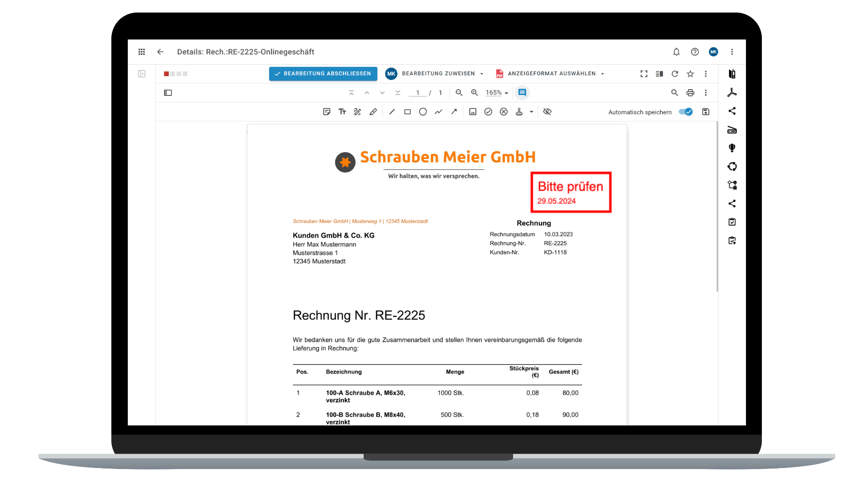
Task: Pick the freehand drawing tool
Action: (357, 111)
